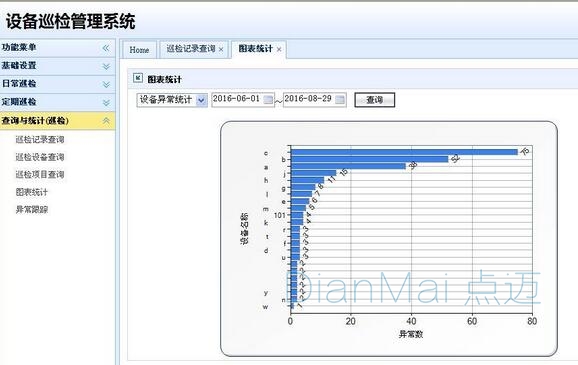Click the 功能菜单 panel header

coord(58,48)
